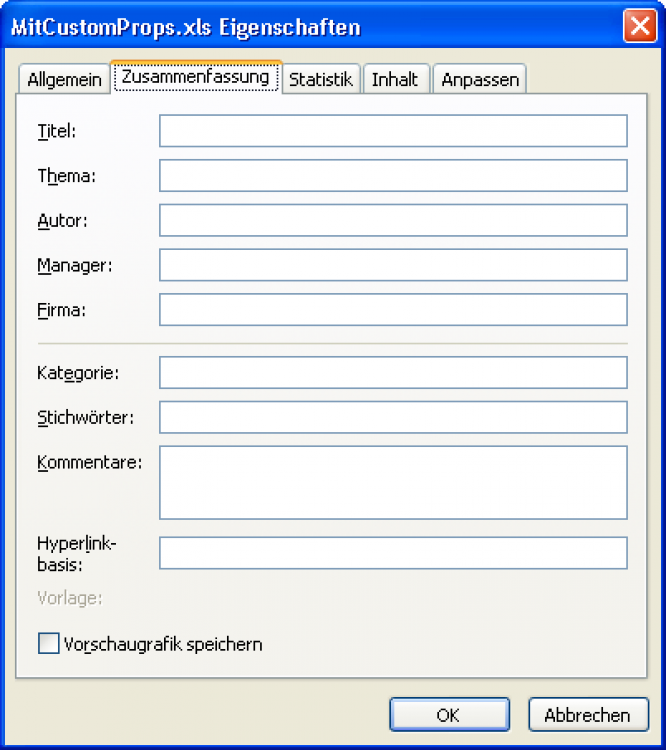Image resolution: width=666 pixels, height=750 pixels.
Task: Select the Zusammenfassung tab
Action: point(195,77)
